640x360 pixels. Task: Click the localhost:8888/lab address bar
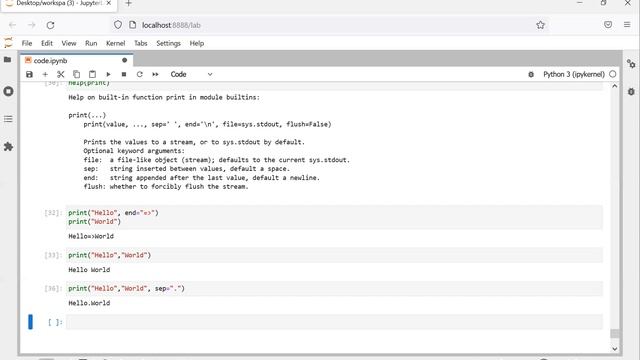click(331, 25)
